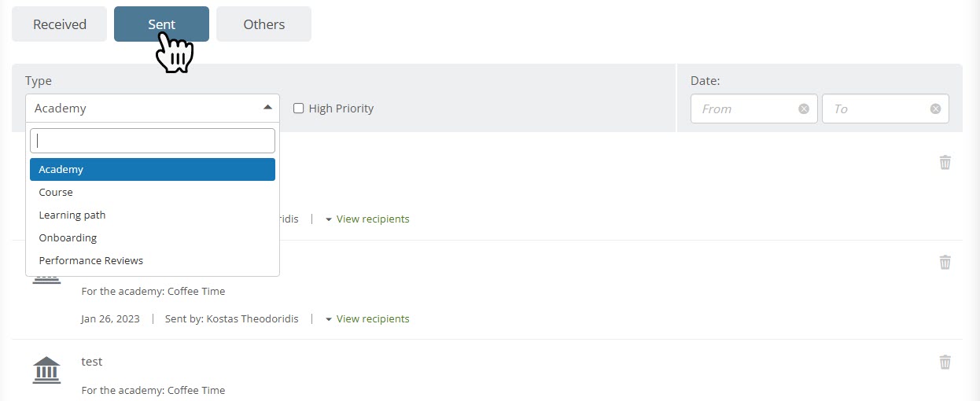Enable the High Priority checkbox
Image resolution: width=980 pixels, height=401 pixels.
coord(299,109)
